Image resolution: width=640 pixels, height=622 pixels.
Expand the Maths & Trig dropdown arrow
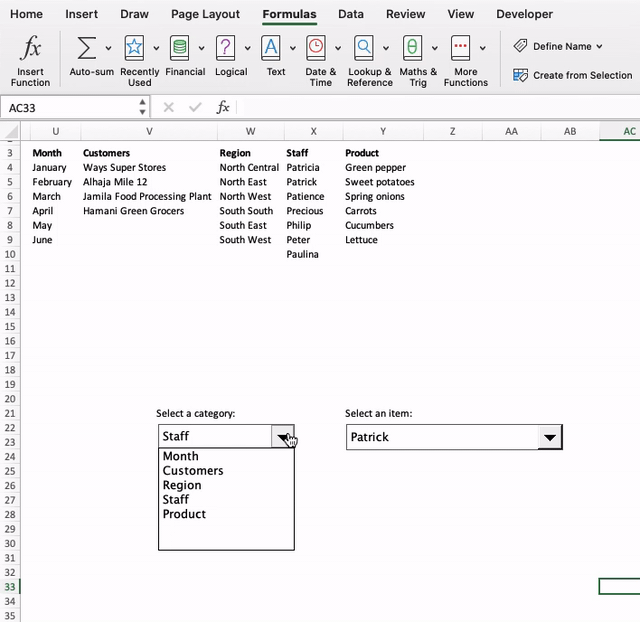pos(435,48)
